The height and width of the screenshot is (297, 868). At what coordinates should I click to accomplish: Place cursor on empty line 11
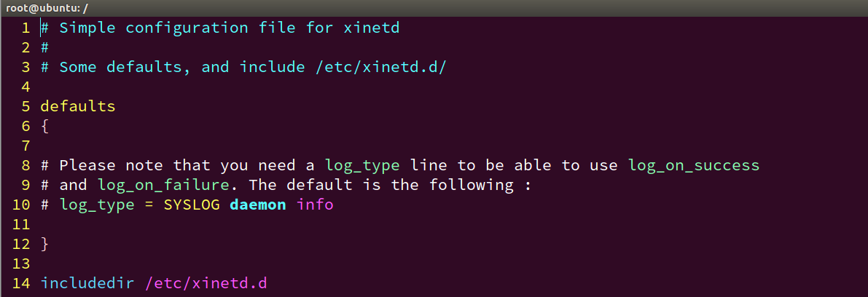click(x=443, y=224)
